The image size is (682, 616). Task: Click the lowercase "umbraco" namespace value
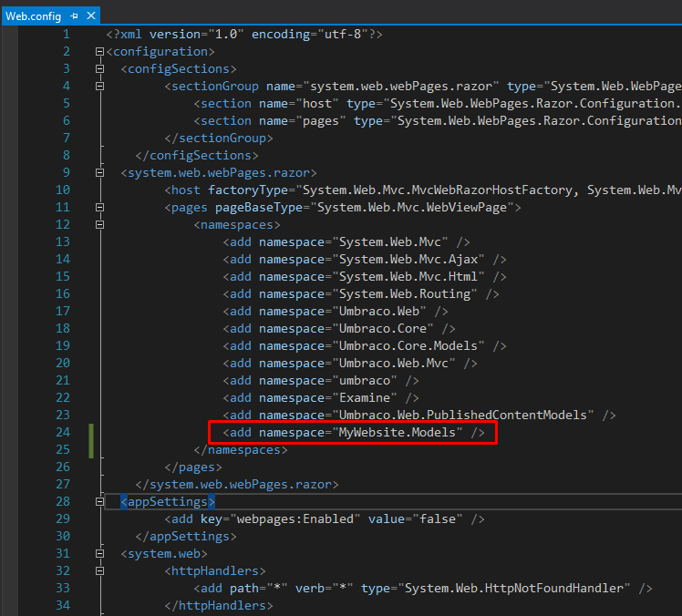(365, 380)
